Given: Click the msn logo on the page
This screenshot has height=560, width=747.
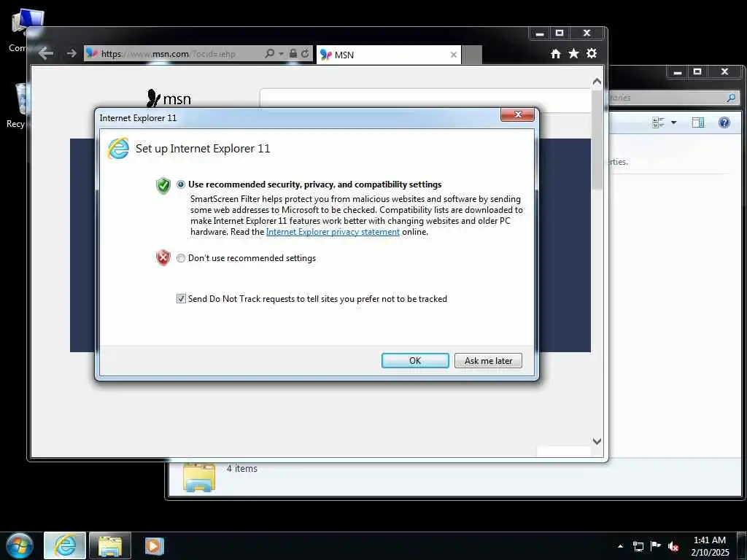Looking at the screenshot, I should 169,98.
